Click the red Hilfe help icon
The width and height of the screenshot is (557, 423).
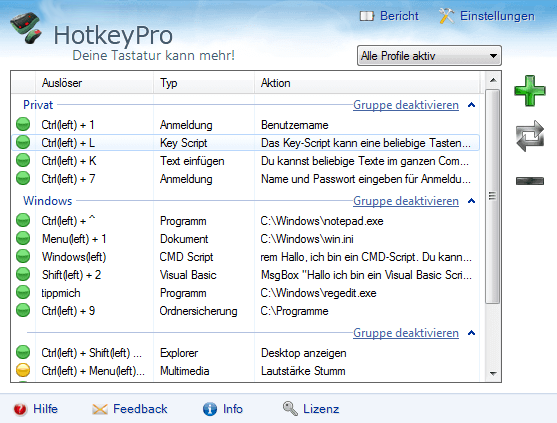pyautogui.click(x=20, y=409)
